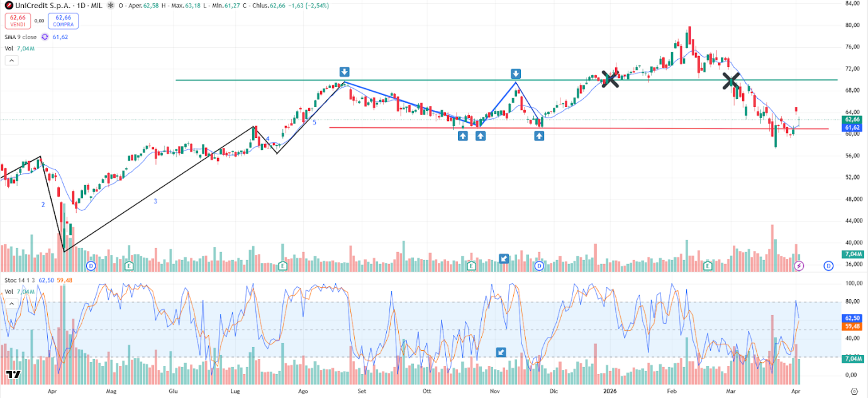
Task: Click the 62,66 current price label on scale
Action: [x=852, y=119]
